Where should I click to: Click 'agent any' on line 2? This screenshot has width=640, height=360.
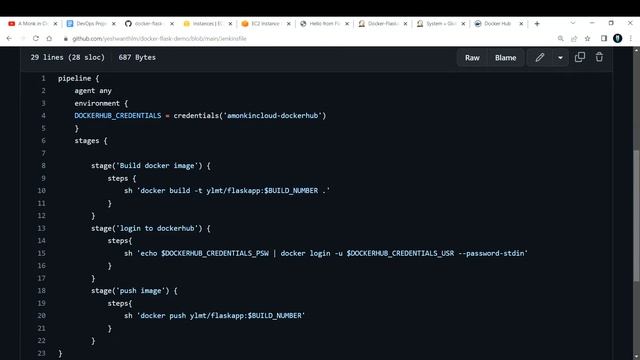click(x=93, y=91)
